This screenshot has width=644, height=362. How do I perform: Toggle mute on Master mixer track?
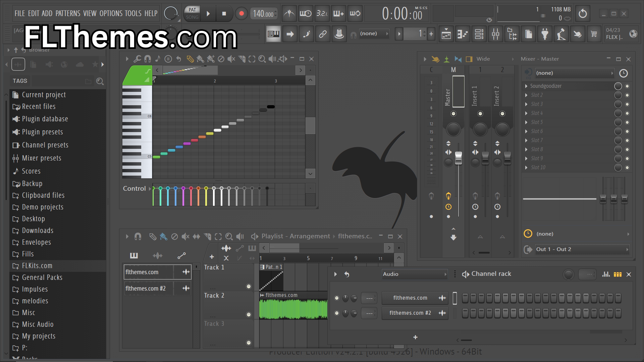click(x=453, y=114)
